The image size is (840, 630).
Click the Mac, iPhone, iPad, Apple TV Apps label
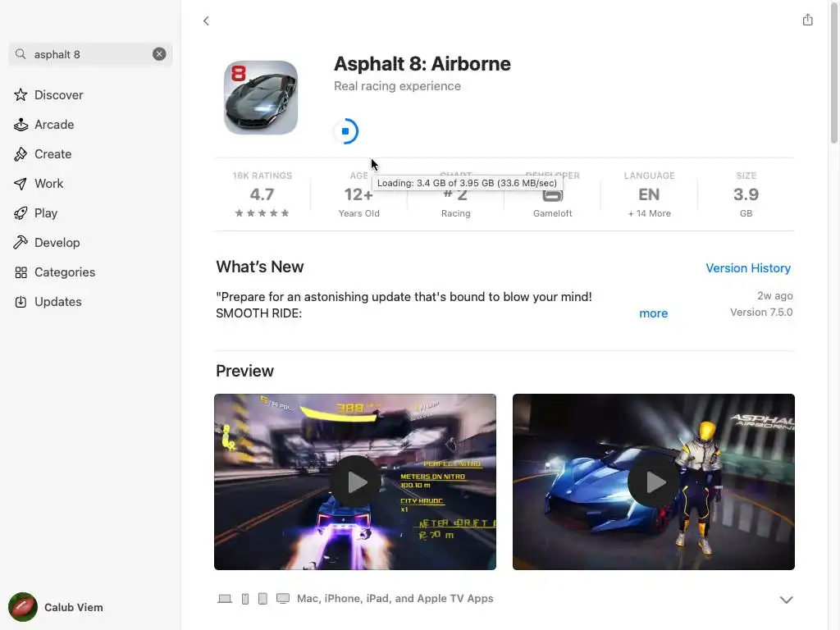click(x=395, y=598)
